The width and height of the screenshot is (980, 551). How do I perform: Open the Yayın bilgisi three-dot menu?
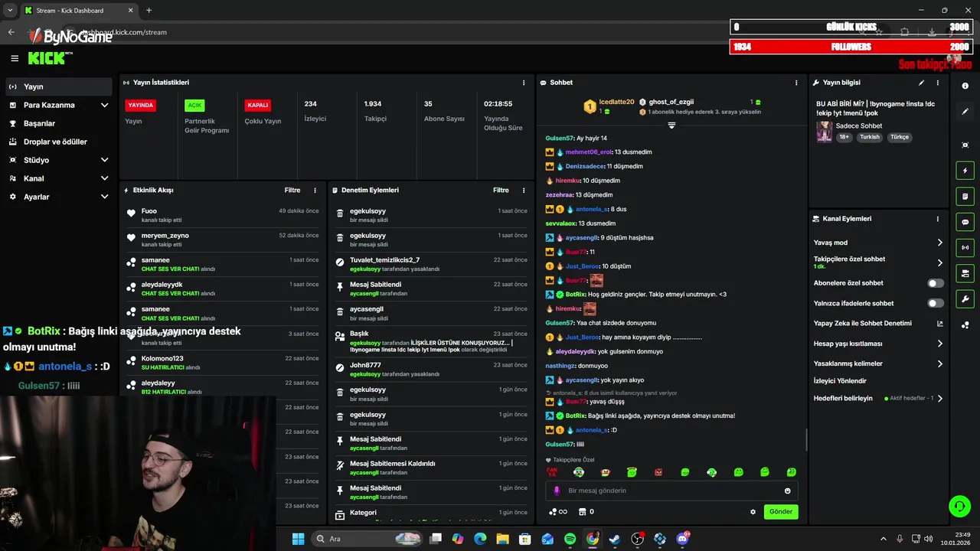938,83
